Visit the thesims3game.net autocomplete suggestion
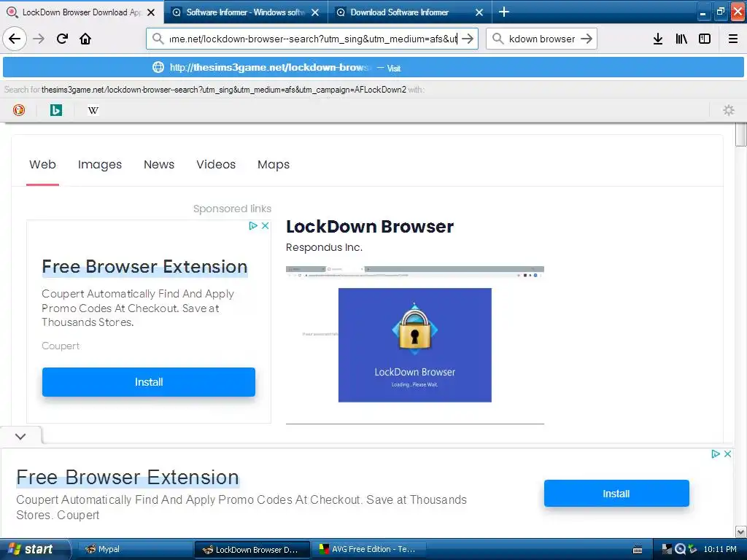 tap(373, 67)
